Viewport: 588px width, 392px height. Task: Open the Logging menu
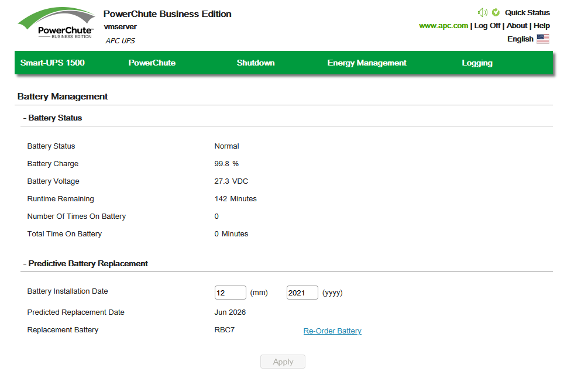click(x=477, y=63)
